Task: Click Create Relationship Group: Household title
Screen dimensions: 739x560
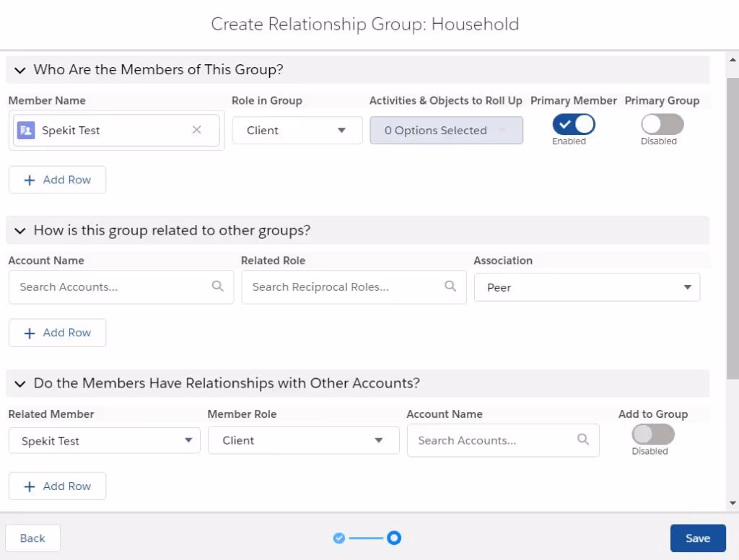Action: coord(364,24)
